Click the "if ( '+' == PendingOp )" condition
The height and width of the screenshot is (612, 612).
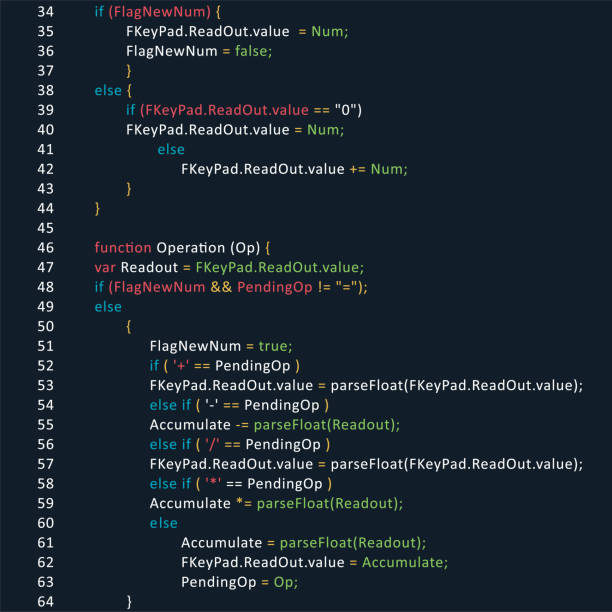tap(225, 366)
